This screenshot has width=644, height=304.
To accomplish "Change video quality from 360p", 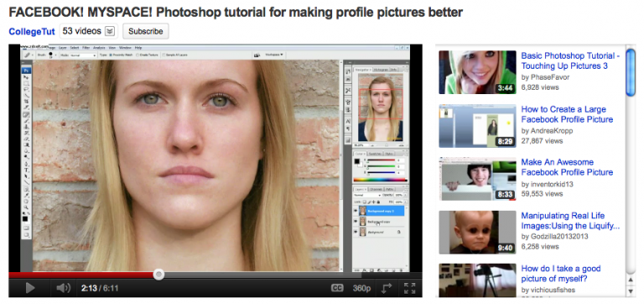I will coord(361,288).
